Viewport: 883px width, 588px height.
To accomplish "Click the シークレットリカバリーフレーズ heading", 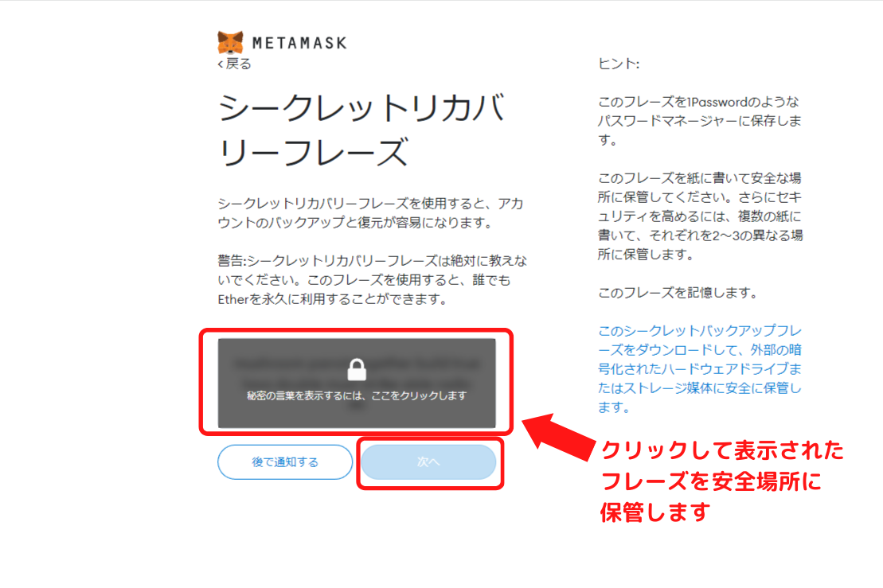I will pos(361,130).
